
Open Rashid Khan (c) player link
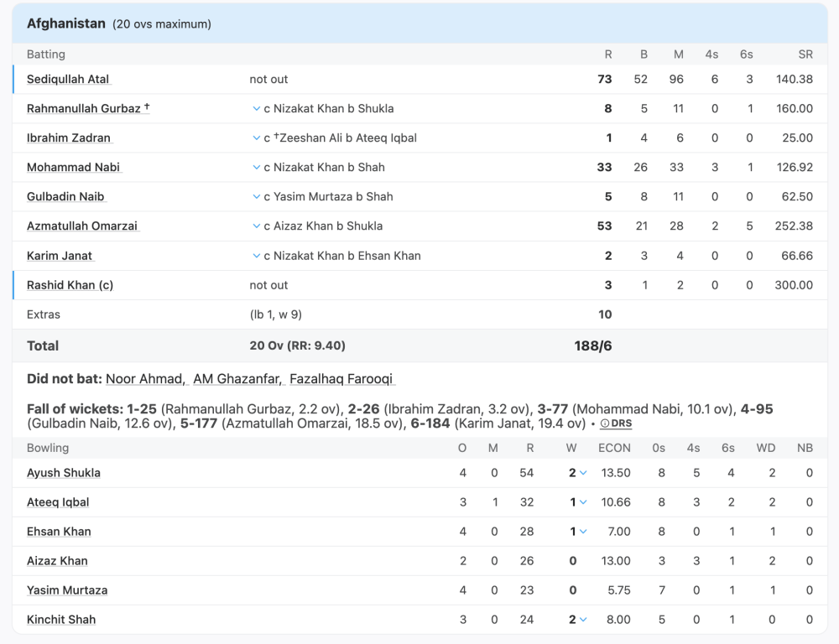[70, 285]
